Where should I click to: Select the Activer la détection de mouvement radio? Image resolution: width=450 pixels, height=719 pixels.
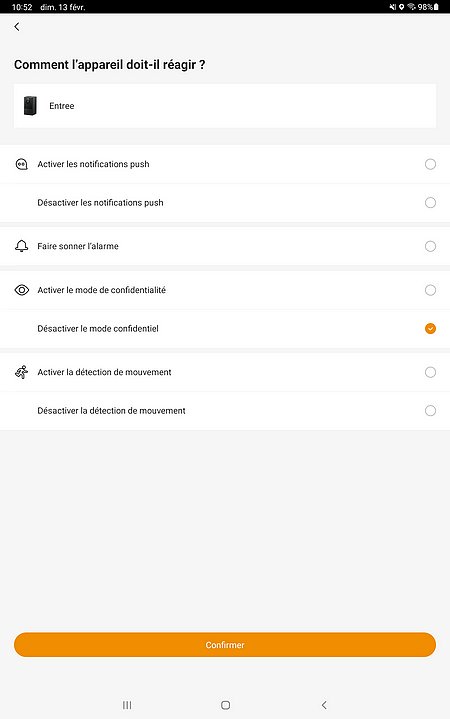(x=430, y=372)
